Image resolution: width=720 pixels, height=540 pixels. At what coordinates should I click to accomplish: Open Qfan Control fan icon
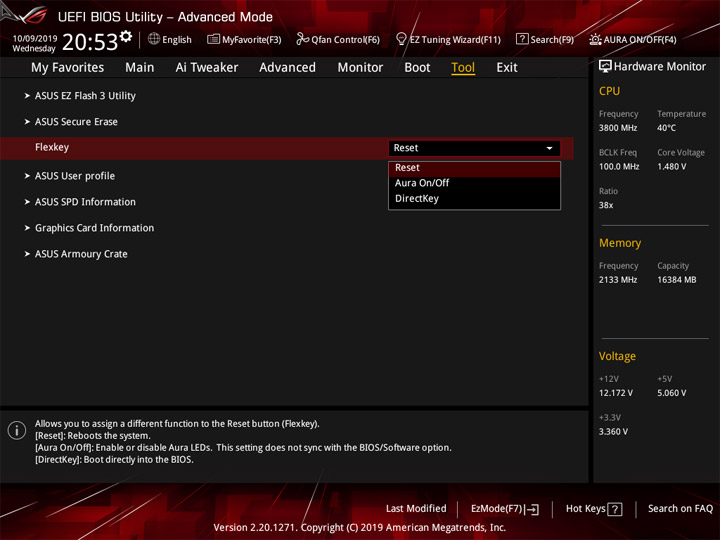point(302,39)
